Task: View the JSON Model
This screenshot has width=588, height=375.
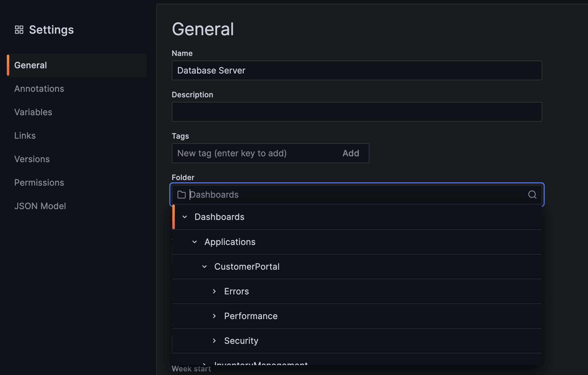Action: coord(40,206)
